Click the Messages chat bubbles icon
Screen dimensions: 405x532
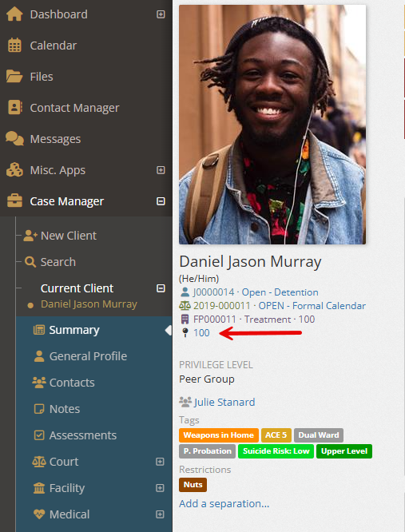[14, 139]
